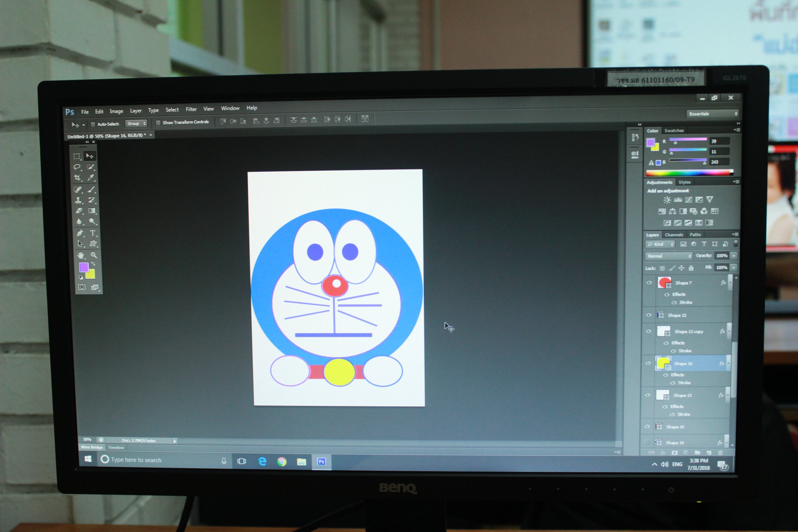Image resolution: width=798 pixels, height=532 pixels.
Task: Select the Crop tool
Action: 77,178
